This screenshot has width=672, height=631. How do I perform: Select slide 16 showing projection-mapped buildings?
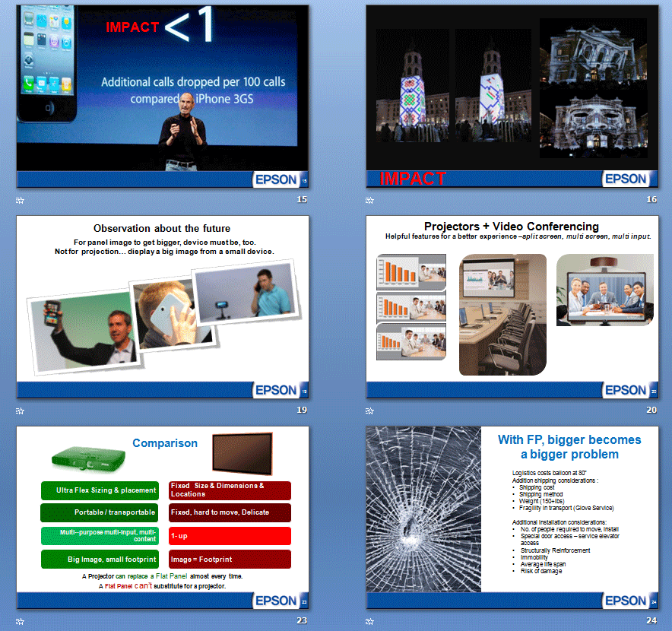[512, 97]
